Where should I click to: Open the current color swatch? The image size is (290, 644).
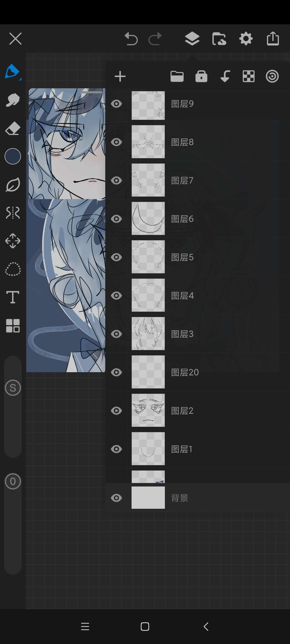13,156
